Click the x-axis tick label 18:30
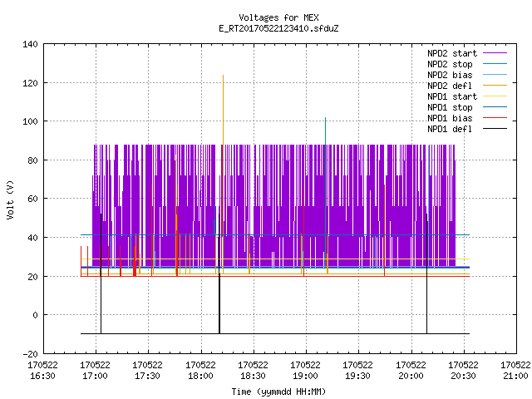The image size is (532, 399). click(253, 377)
